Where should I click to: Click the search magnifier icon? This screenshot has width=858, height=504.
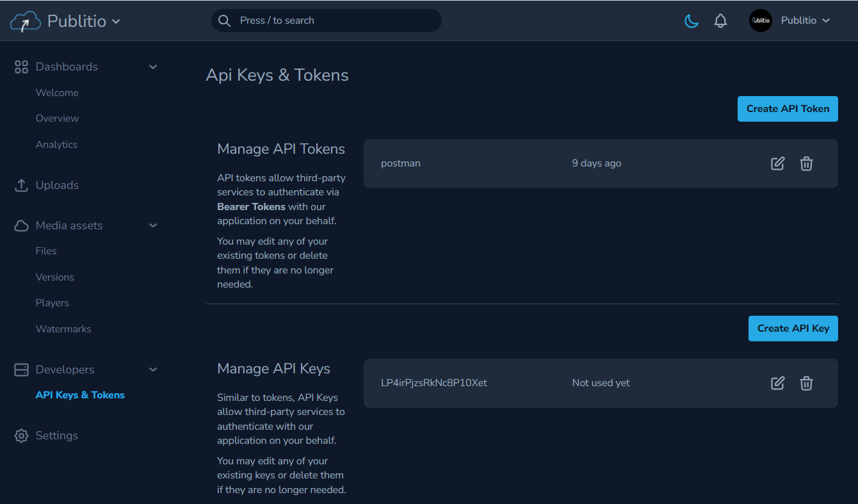(224, 20)
